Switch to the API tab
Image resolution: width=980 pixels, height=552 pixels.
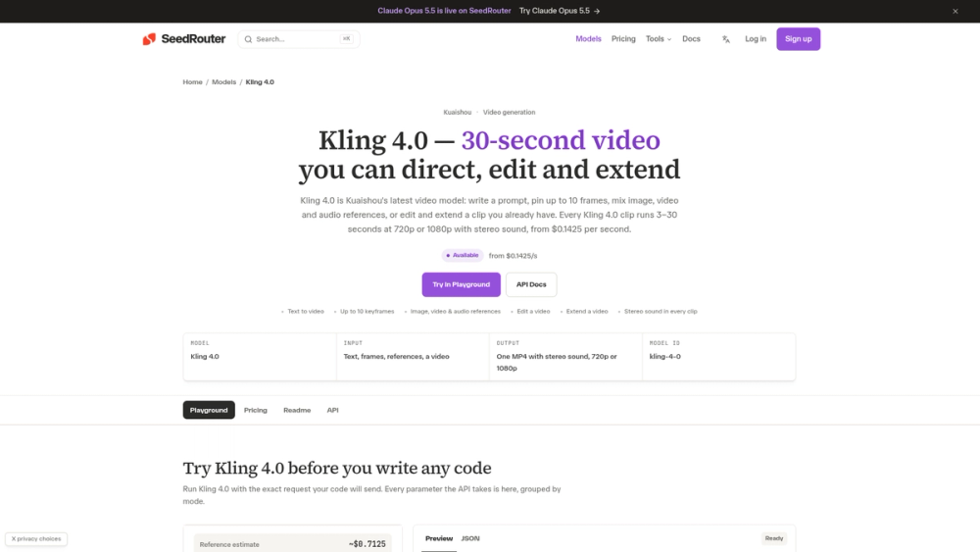(332, 410)
